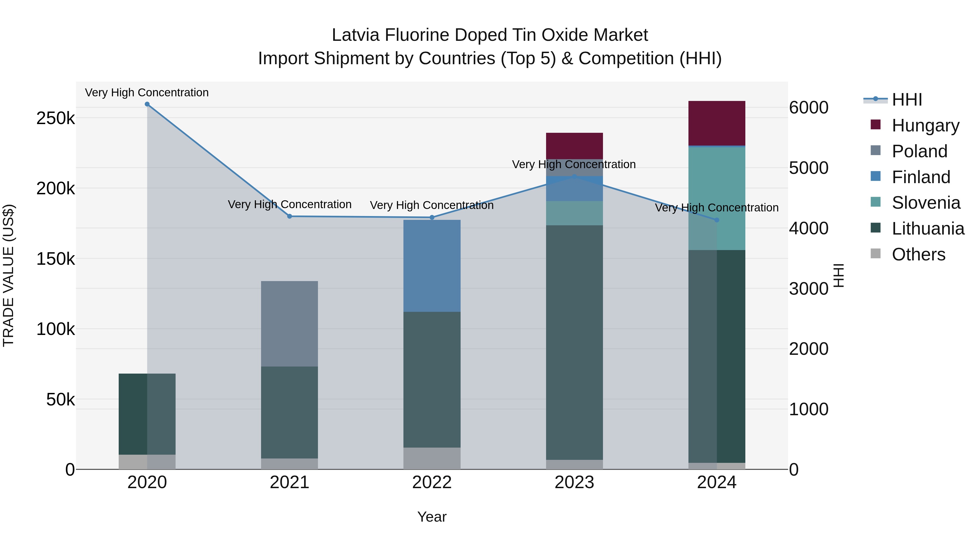The width and height of the screenshot is (980, 551).
Task: Toggle the Poland legend entry
Action: (909, 151)
